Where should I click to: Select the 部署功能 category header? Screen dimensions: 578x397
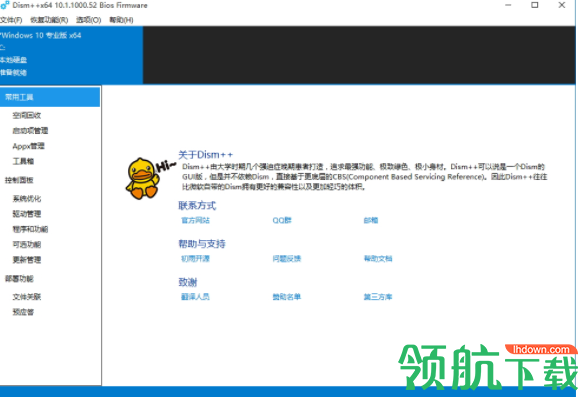(x=19, y=279)
